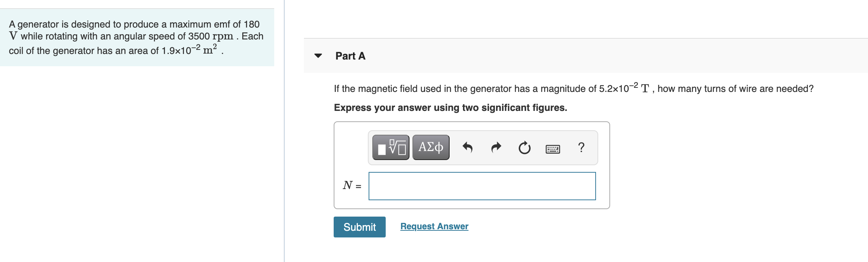The height and width of the screenshot is (262, 868).
Task: Click the 5.2×10⁻² T value in the question
Action: 624,88
